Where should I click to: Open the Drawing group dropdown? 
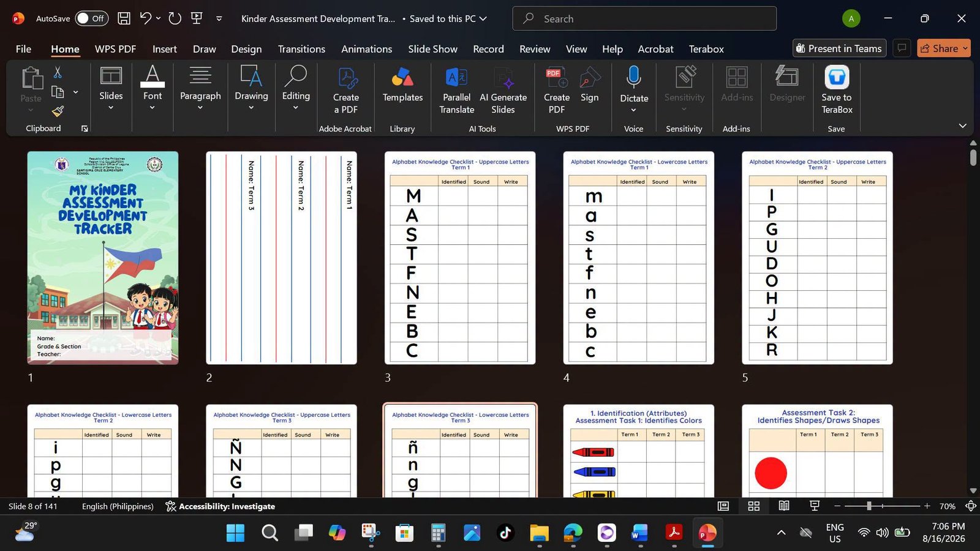(251, 89)
